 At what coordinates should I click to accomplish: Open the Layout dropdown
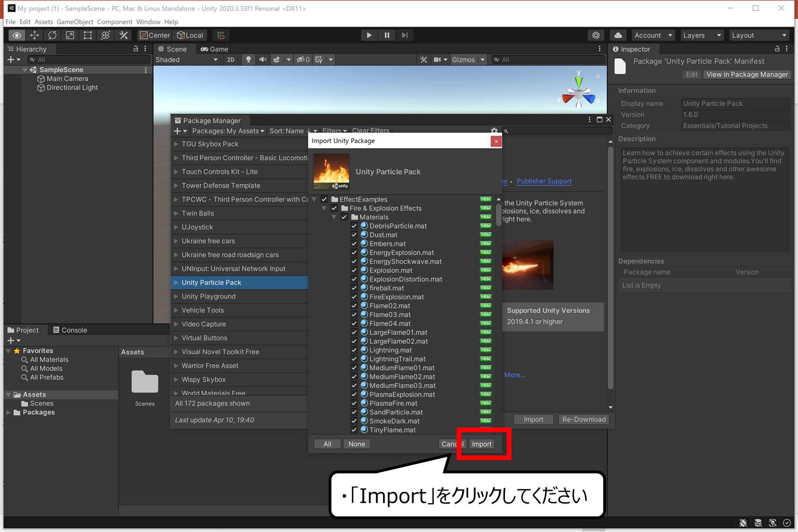[x=759, y=35]
